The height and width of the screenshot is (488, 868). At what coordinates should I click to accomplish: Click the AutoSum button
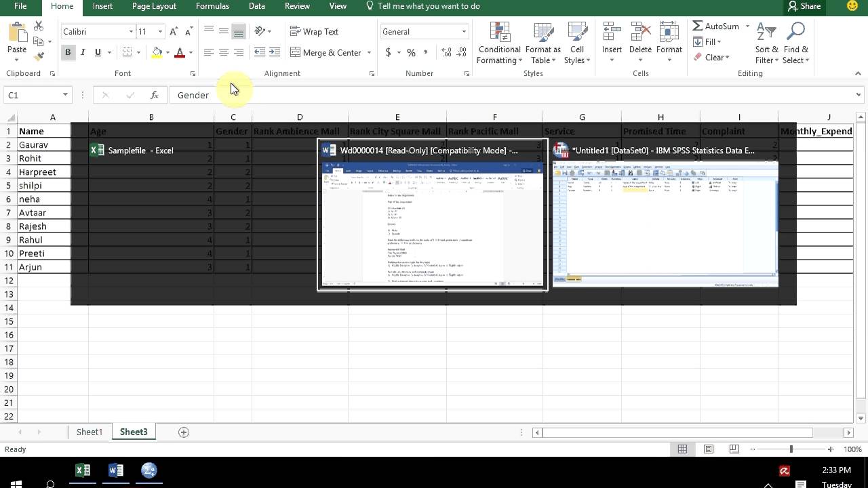click(x=716, y=26)
